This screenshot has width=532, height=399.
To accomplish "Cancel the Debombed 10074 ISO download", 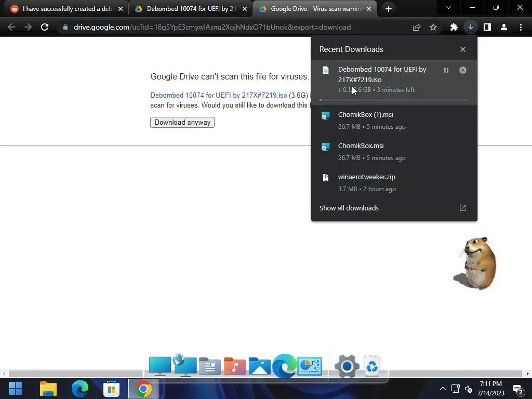I will point(463,70).
